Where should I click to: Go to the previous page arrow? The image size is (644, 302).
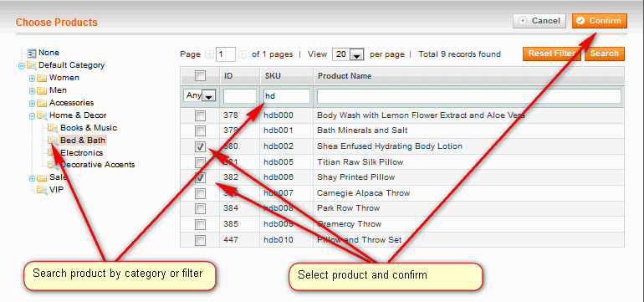(x=209, y=54)
